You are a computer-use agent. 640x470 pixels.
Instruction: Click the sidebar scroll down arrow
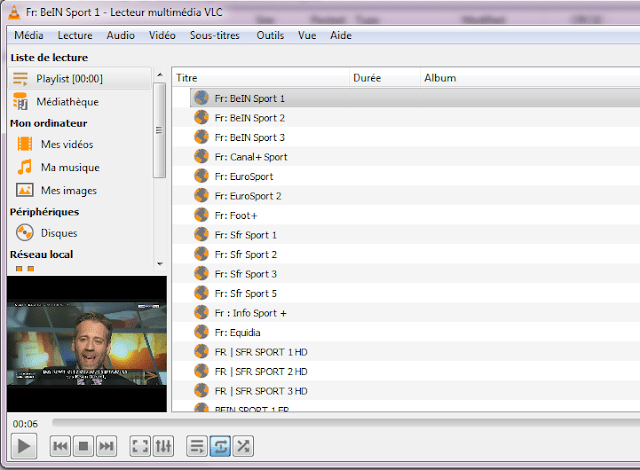160,264
